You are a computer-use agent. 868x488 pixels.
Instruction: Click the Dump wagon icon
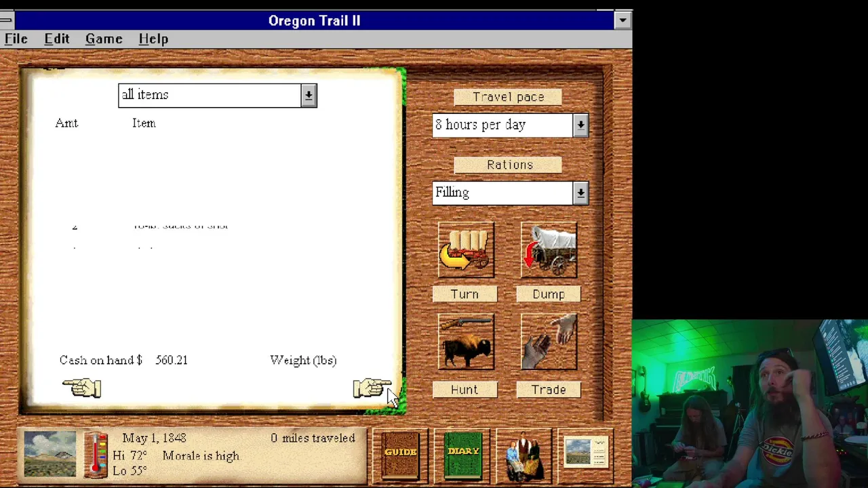point(549,250)
